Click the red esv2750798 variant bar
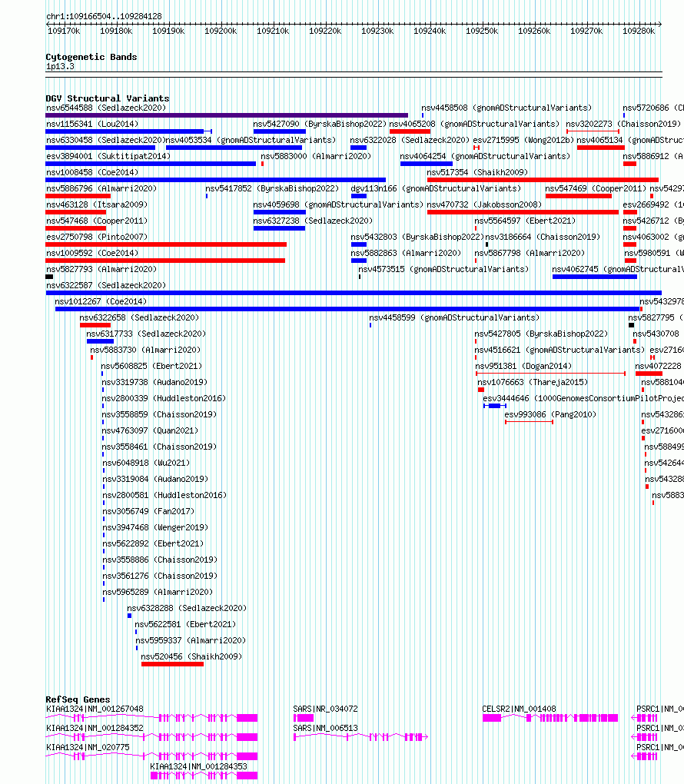This screenshot has width=684, height=784. click(x=166, y=244)
